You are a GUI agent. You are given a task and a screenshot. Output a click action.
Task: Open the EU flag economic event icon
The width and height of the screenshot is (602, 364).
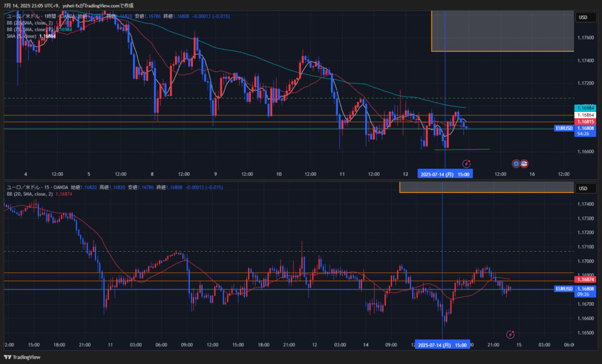click(516, 163)
